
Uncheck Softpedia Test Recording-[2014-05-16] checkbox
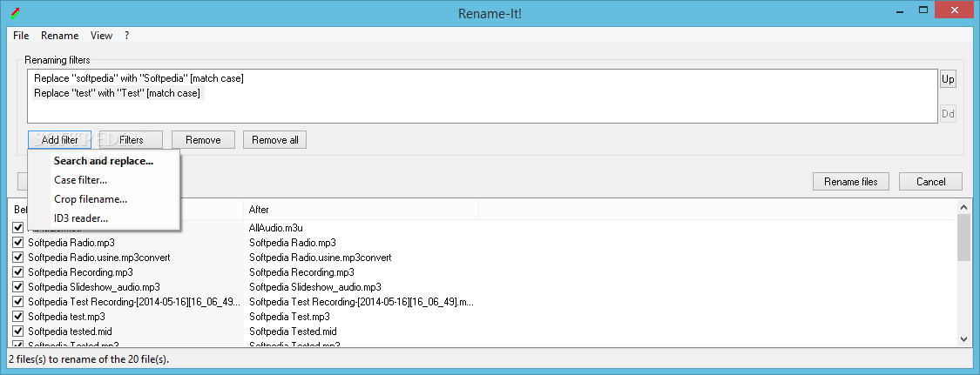click(x=17, y=301)
